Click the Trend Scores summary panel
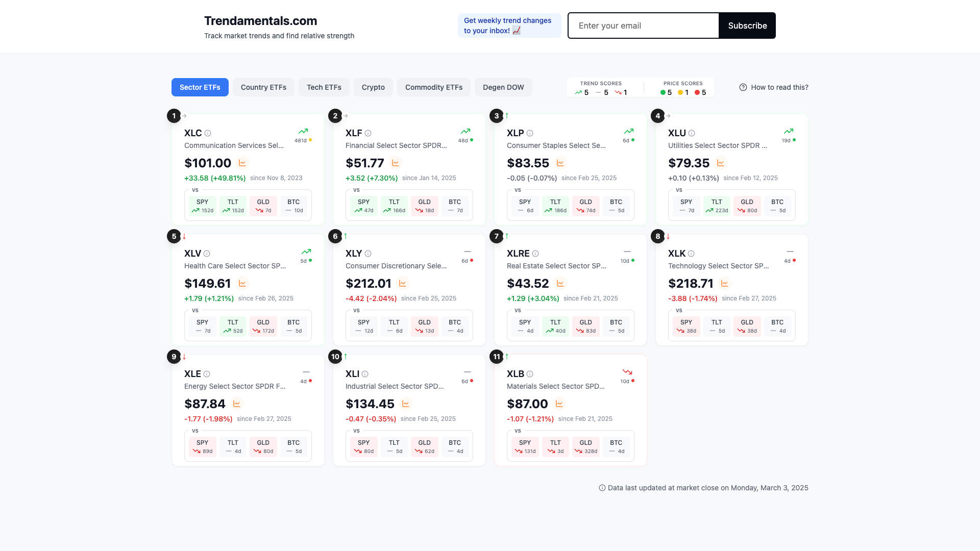Image resolution: width=980 pixels, height=551 pixels. tap(601, 88)
